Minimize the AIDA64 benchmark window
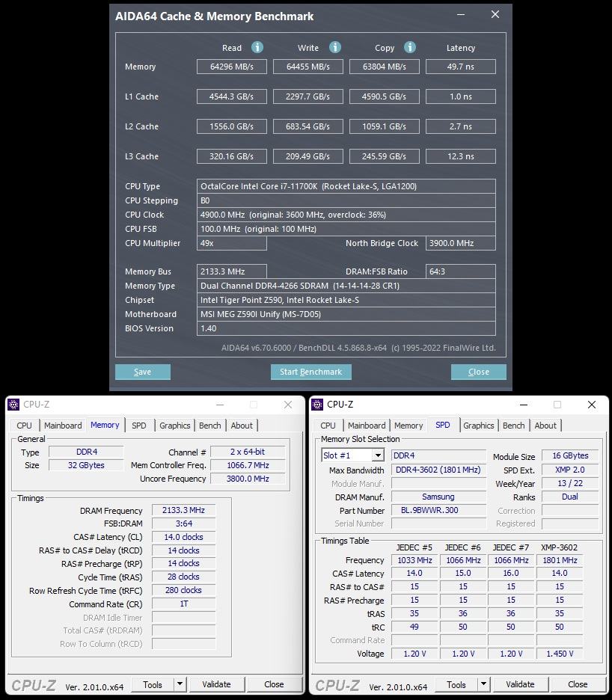Viewport: 612px width, 700px height. (x=461, y=15)
